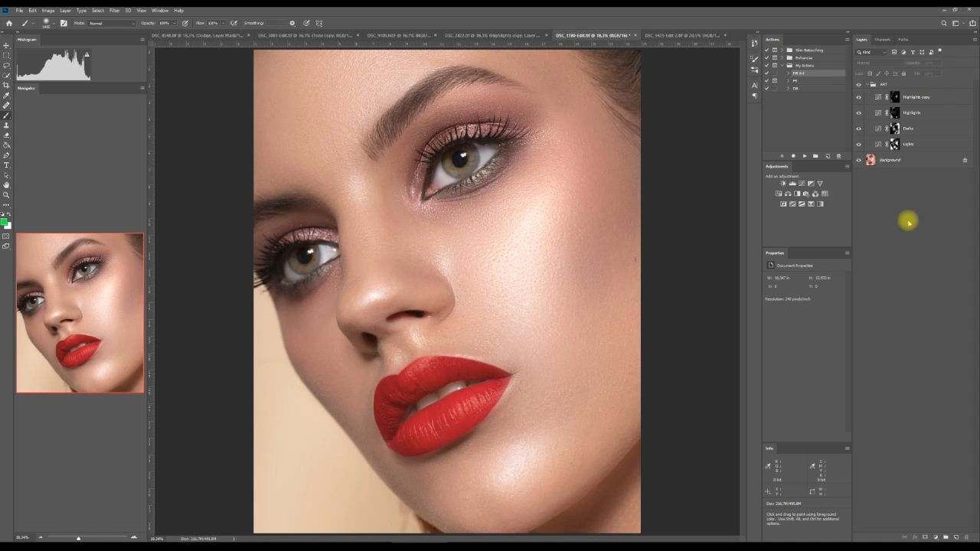Toggle the My Actions set checkmark
The width and height of the screenshot is (980, 551).
point(766,66)
